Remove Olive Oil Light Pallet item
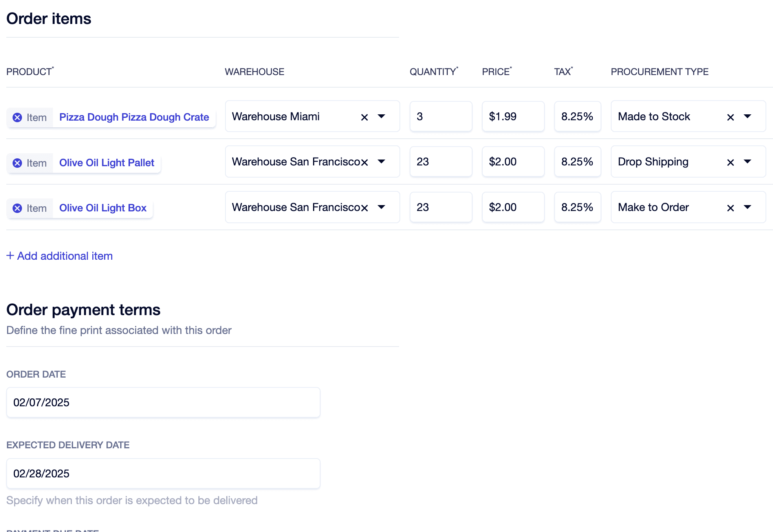773x532 pixels. pos(17,163)
